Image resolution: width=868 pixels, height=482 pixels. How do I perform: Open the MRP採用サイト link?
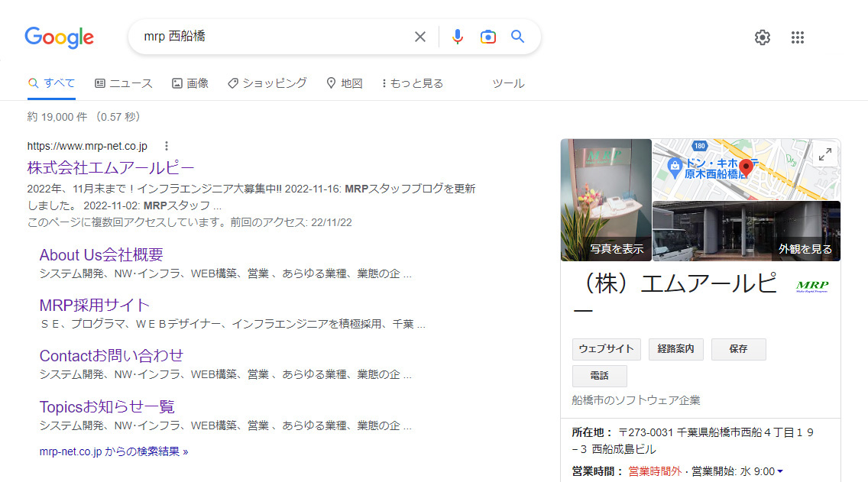pyautogui.click(x=95, y=305)
